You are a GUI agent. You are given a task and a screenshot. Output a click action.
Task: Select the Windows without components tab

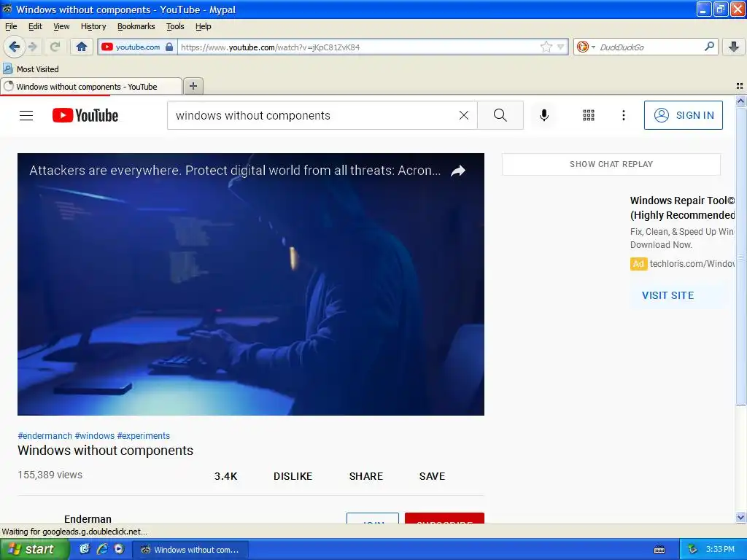pyautogui.click(x=91, y=87)
